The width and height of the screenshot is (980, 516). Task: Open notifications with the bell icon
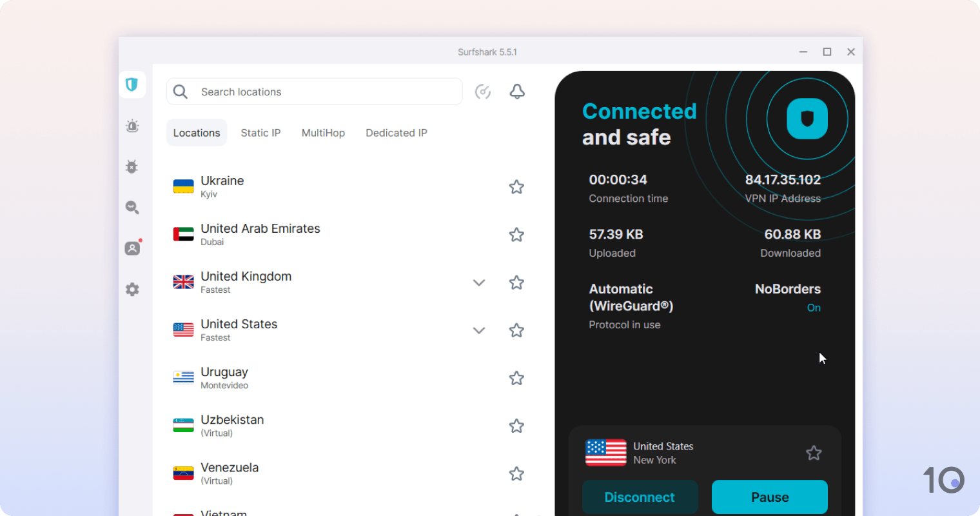516,91
